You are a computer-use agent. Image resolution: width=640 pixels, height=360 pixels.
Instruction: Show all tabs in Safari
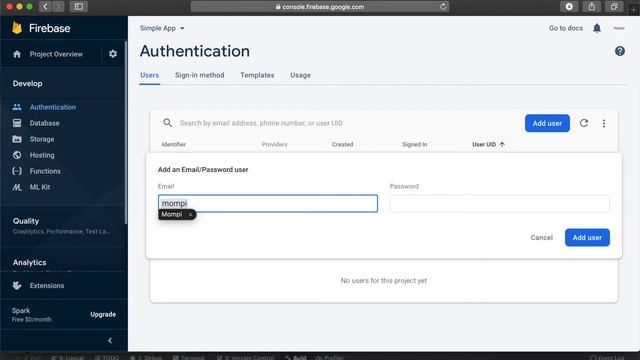point(614,7)
